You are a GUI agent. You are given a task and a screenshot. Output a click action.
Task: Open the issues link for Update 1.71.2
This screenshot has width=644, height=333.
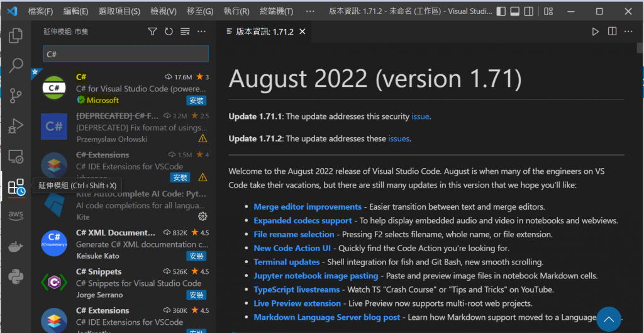click(x=399, y=138)
